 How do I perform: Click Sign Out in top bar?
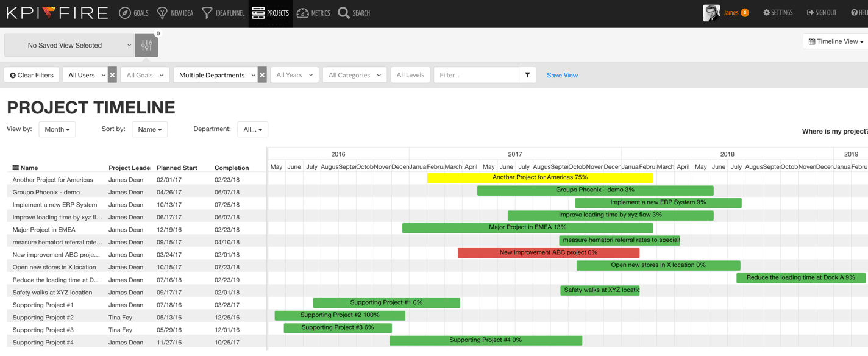(x=822, y=13)
